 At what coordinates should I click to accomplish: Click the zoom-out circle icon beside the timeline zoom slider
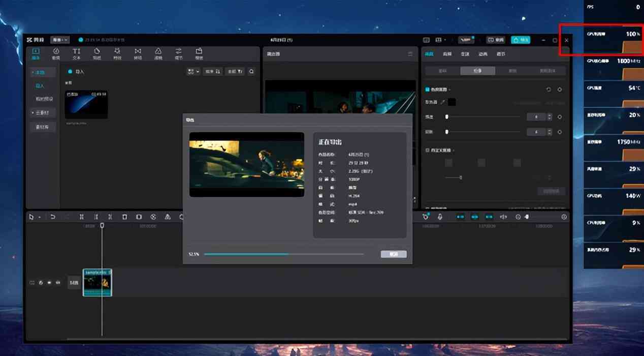pos(518,217)
